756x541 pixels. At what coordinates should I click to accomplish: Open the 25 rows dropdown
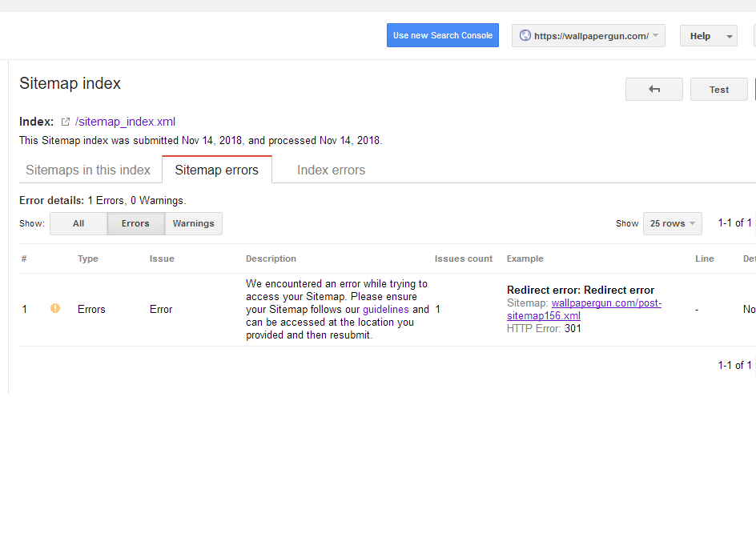672,223
